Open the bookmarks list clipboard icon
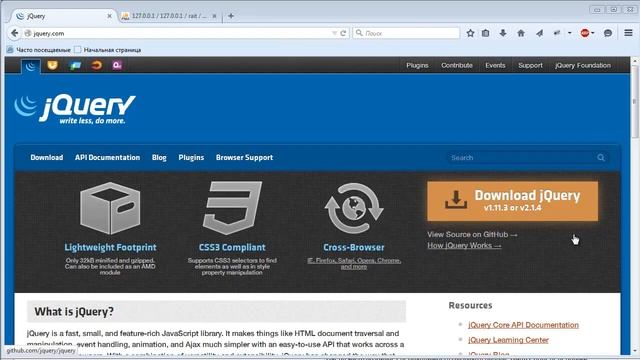Viewport: 640px width, 360px height. click(x=485, y=33)
